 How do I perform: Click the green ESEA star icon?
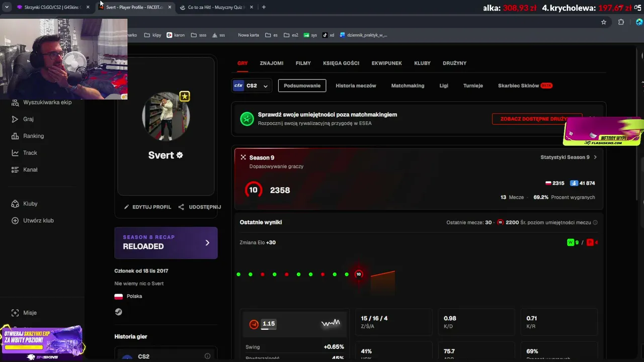247,119
